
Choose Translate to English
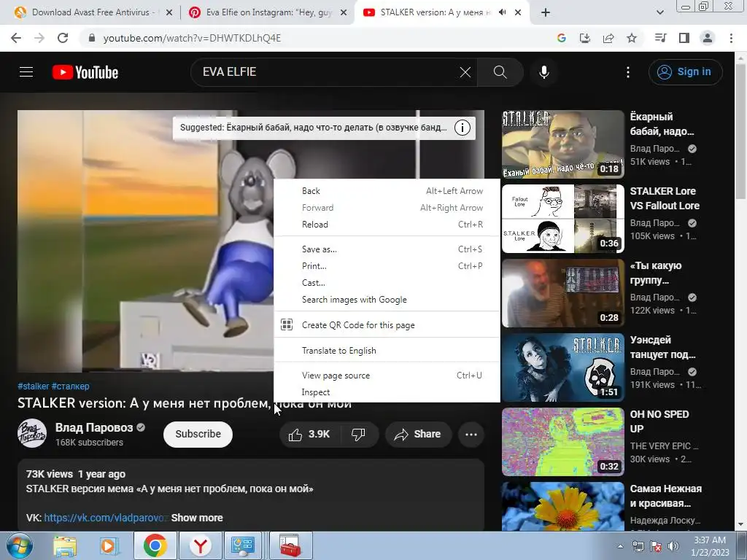[x=387, y=351]
